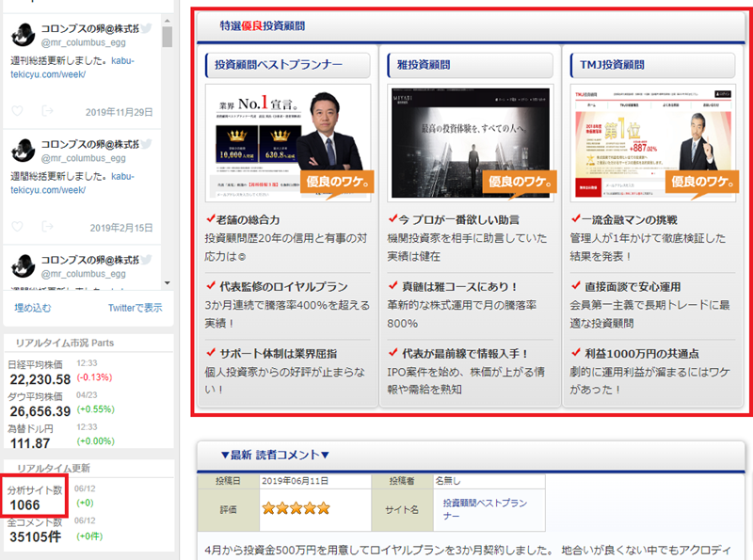This screenshot has height=560, width=753.
Task: Click the profile avatar of the second tweet
Action: pyautogui.click(x=24, y=150)
